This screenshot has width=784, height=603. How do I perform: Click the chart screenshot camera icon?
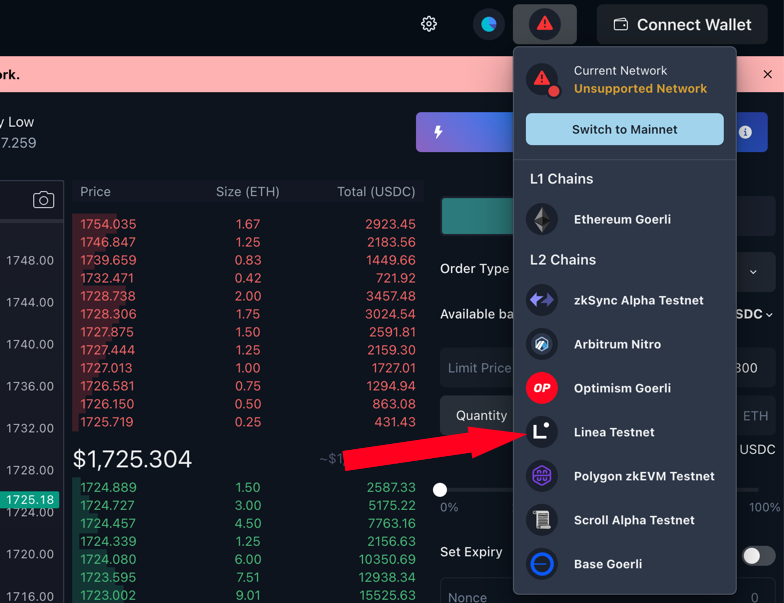pos(44,200)
